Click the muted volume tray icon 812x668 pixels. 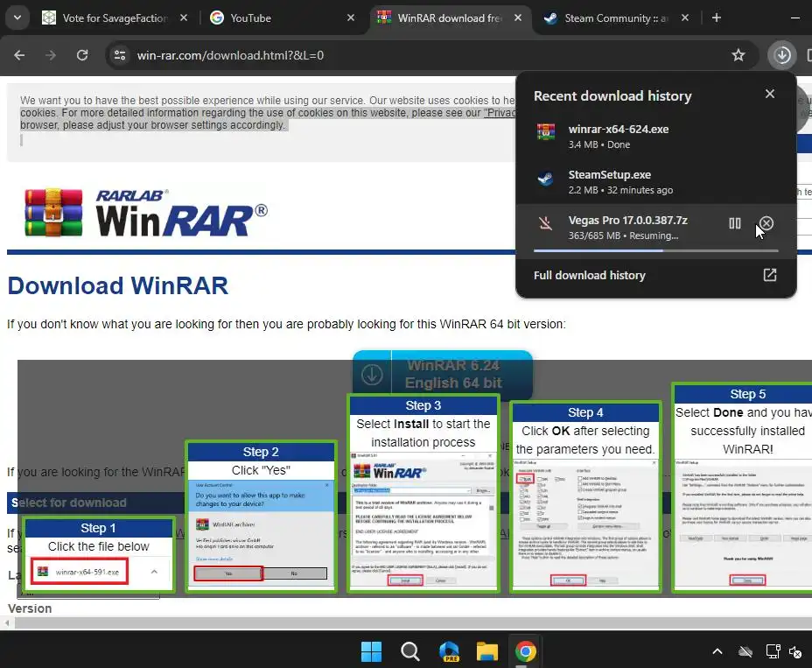[796, 651]
